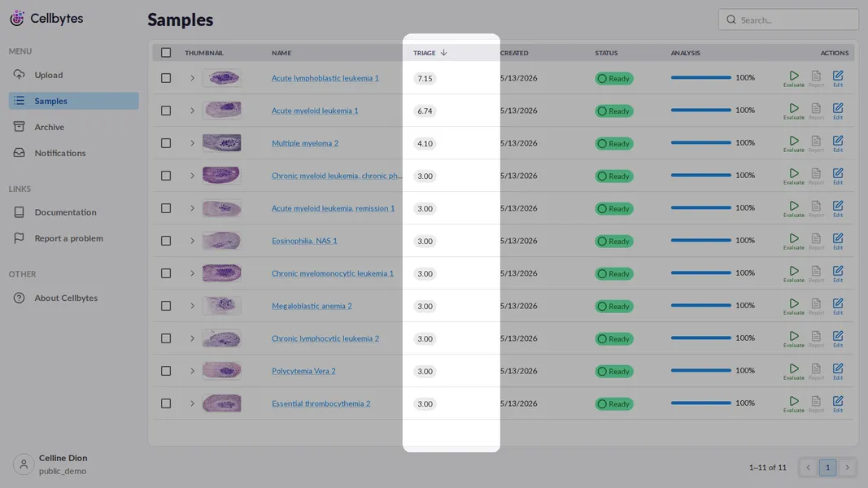Click the Search input field
868x488 pixels.
click(x=788, y=20)
